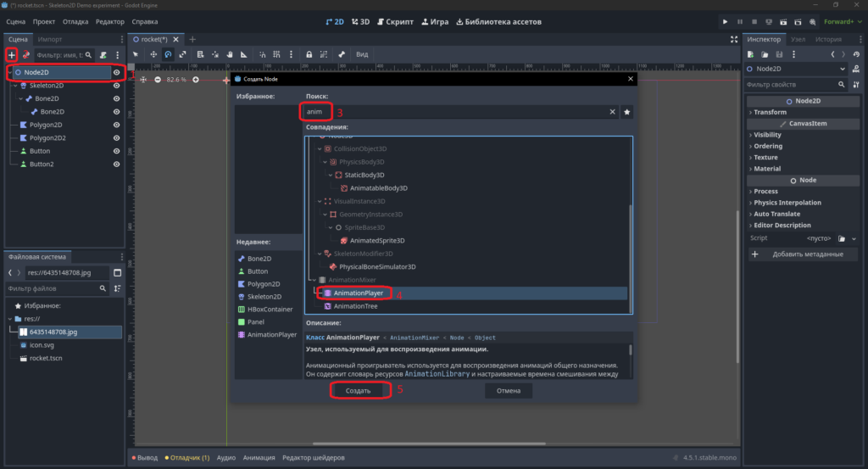Image resolution: width=868 pixels, height=469 pixels.
Task: Collapse the res:// folder
Action: click(x=10, y=319)
